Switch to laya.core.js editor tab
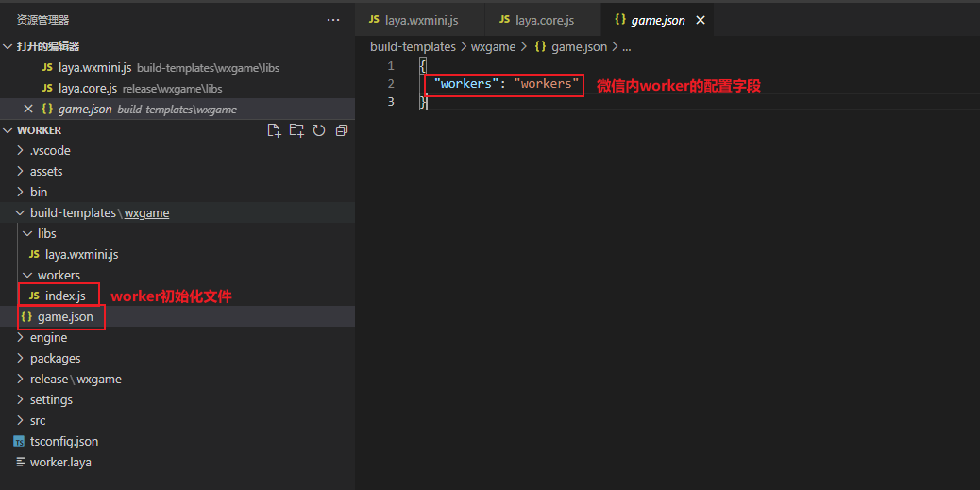Viewport: 980px width, 490px height. (x=544, y=20)
